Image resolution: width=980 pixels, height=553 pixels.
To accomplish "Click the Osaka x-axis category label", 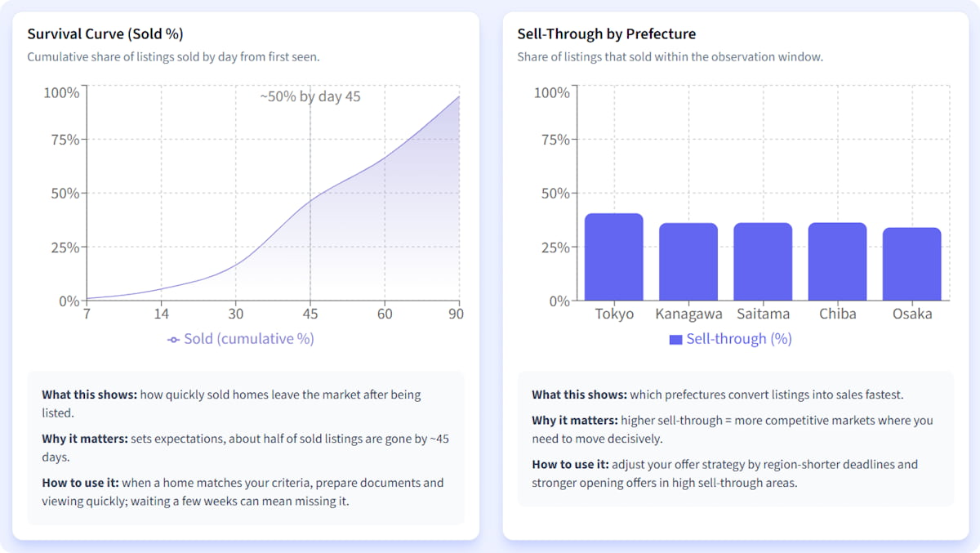I will pos(911,314).
